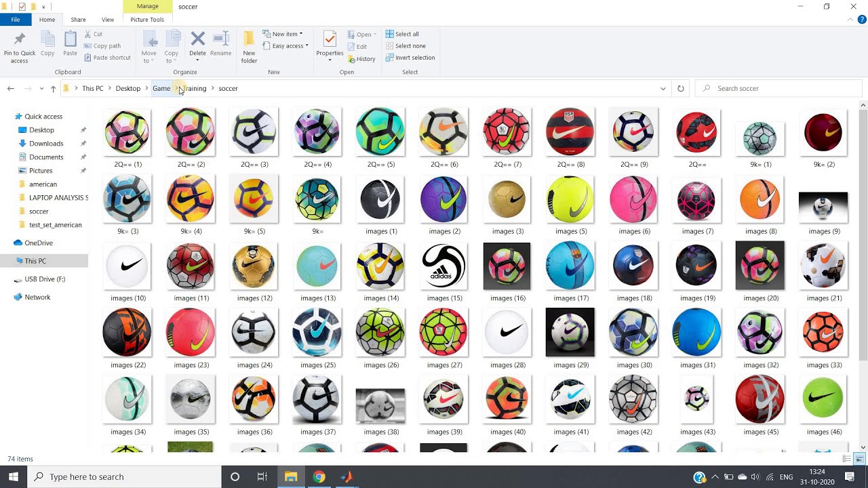Select OneDrive in navigation pane

(39, 243)
